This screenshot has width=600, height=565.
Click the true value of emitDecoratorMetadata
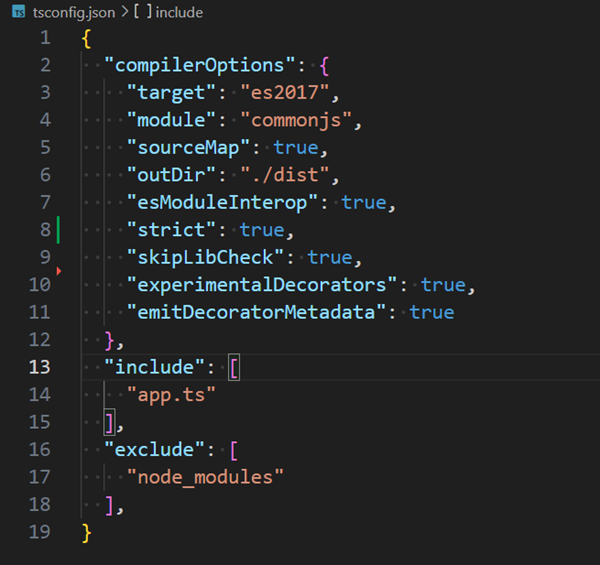pyautogui.click(x=432, y=313)
